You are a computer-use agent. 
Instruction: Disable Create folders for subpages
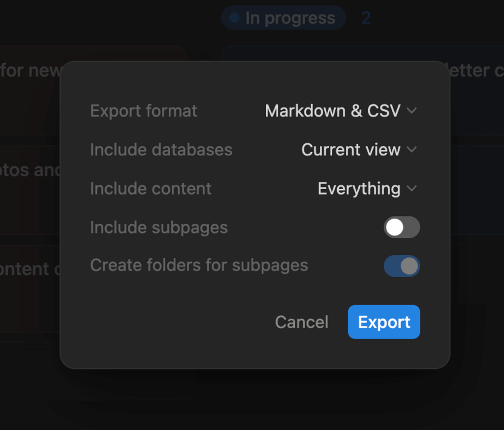point(402,266)
